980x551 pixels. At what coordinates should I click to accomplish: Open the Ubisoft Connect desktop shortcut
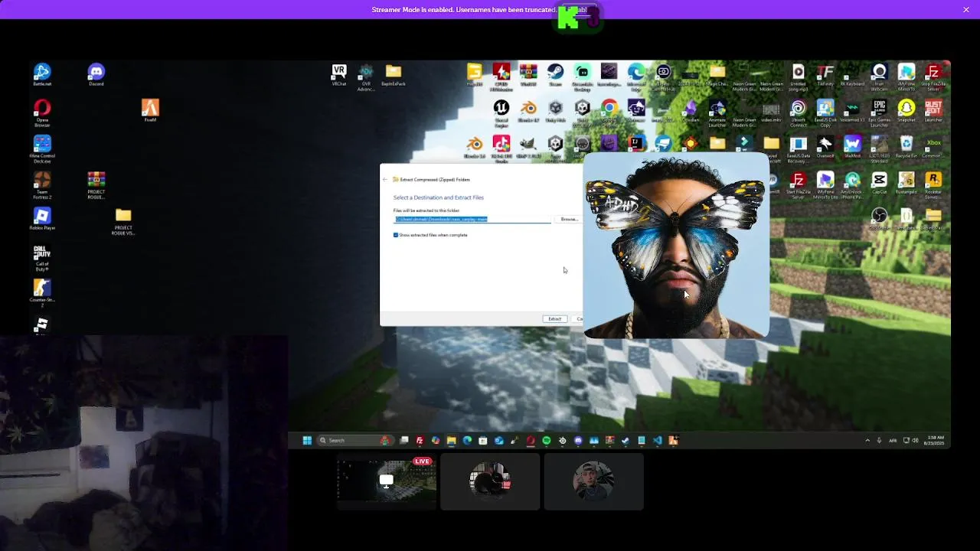click(799, 112)
